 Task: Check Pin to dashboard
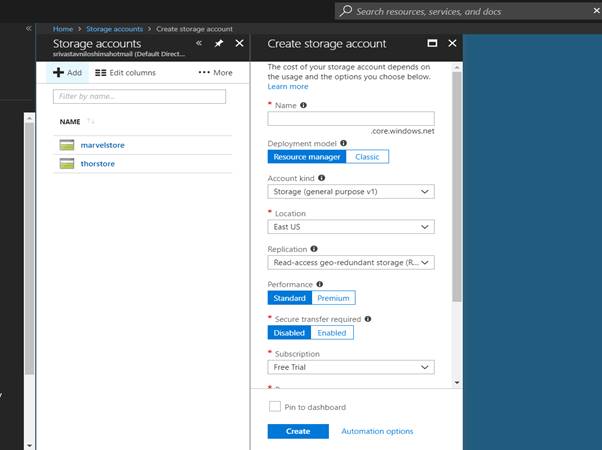(x=275, y=407)
